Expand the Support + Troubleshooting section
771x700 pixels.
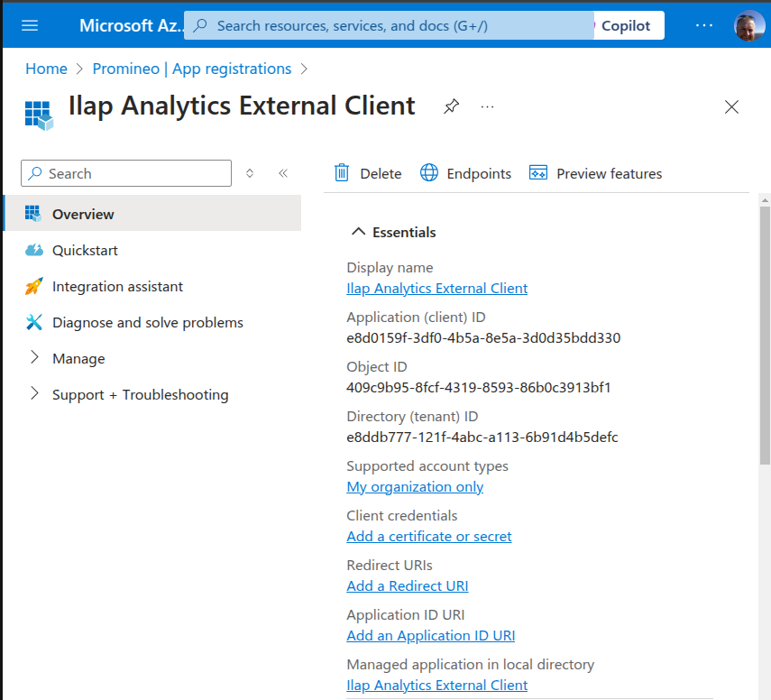[x=140, y=394]
